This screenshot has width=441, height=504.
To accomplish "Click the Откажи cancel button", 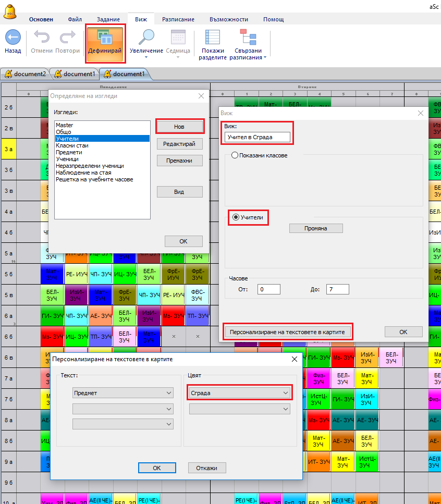I will click(x=207, y=468).
